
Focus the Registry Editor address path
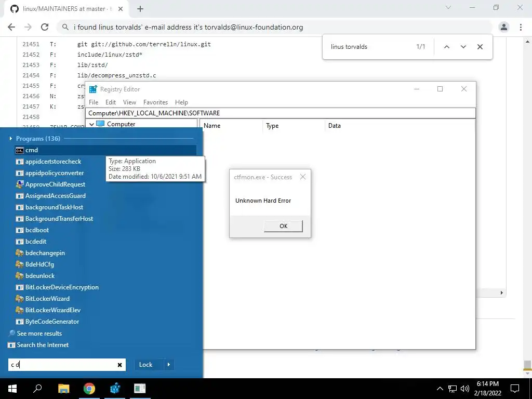point(280,113)
